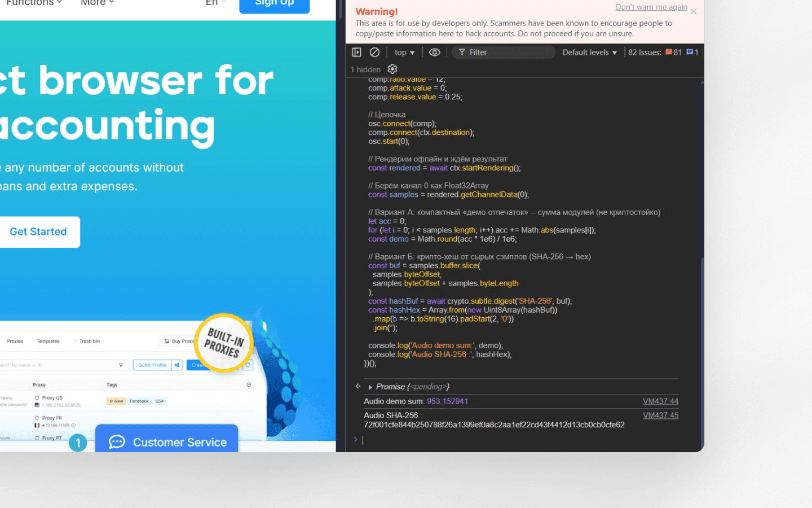This screenshot has height=508, width=812.
Task: Click the USA tag chip
Action: point(160,401)
